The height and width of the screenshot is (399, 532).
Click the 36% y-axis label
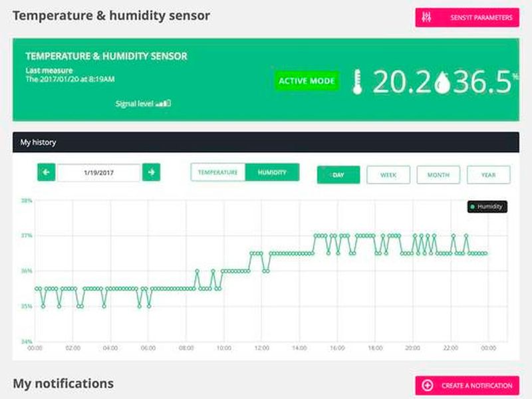point(27,271)
